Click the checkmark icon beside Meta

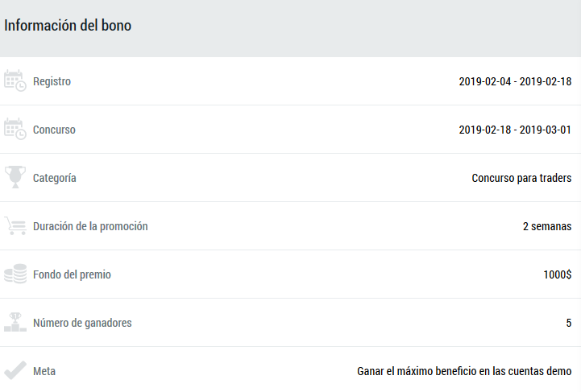click(x=15, y=371)
